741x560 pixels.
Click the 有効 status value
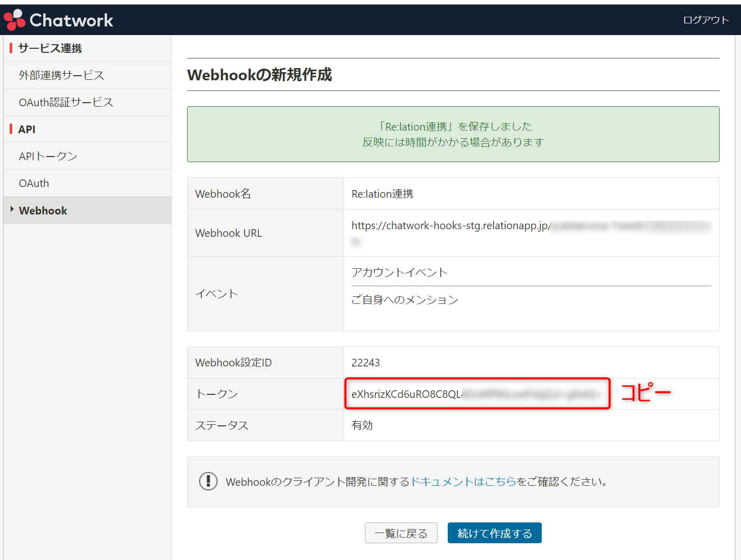pos(362,425)
